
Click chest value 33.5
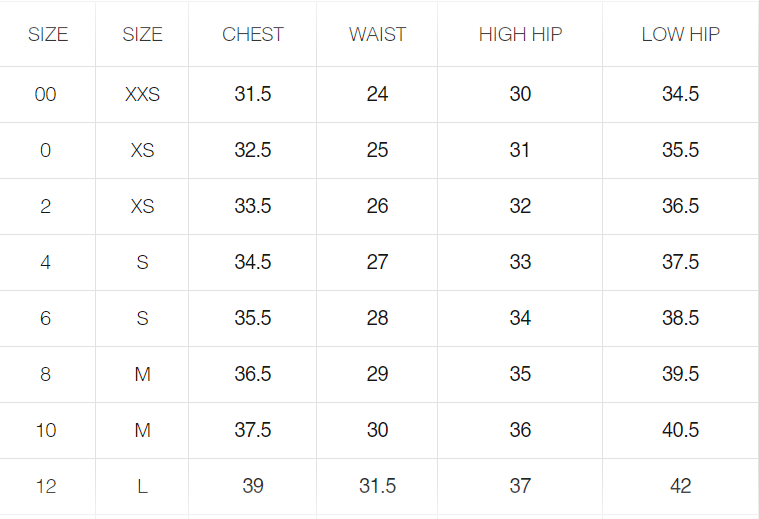(253, 206)
